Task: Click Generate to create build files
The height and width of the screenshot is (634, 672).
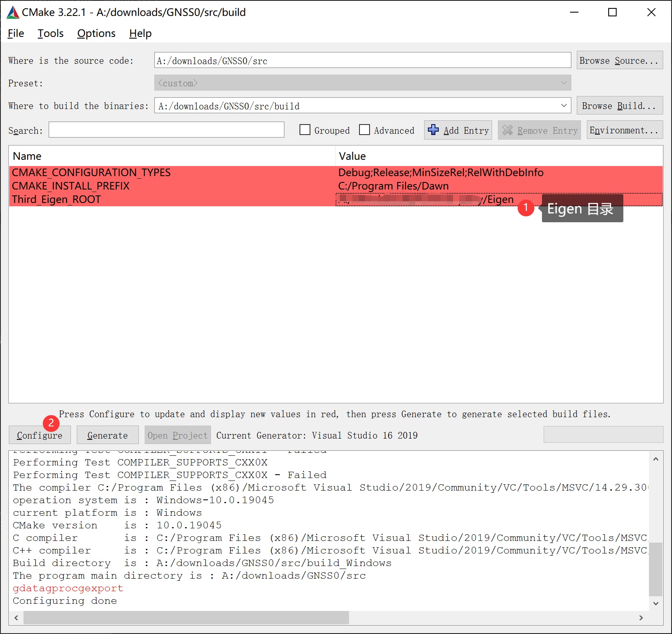Action: tap(107, 435)
